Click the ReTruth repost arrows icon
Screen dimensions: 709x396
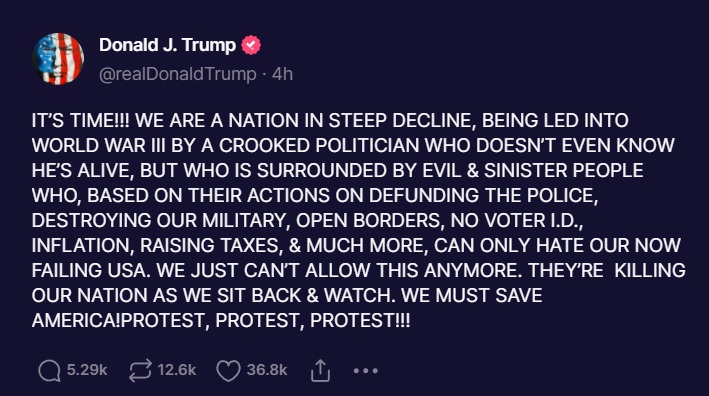tap(140, 371)
